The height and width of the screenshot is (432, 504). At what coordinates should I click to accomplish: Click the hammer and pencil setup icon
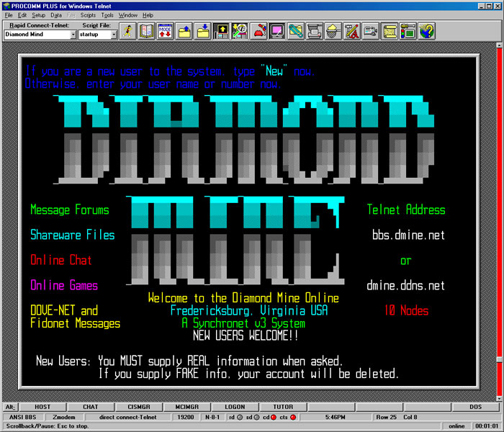(352, 31)
